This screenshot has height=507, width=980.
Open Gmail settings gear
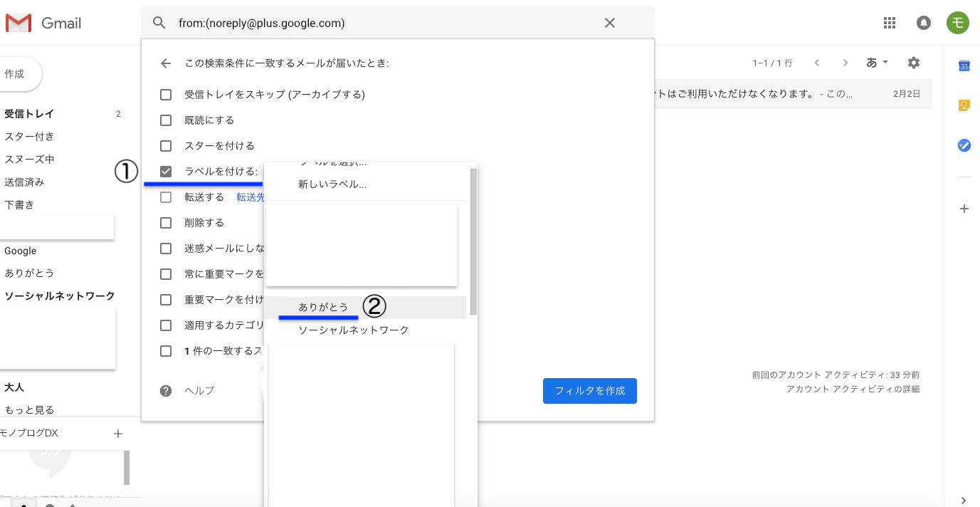point(914,63)
